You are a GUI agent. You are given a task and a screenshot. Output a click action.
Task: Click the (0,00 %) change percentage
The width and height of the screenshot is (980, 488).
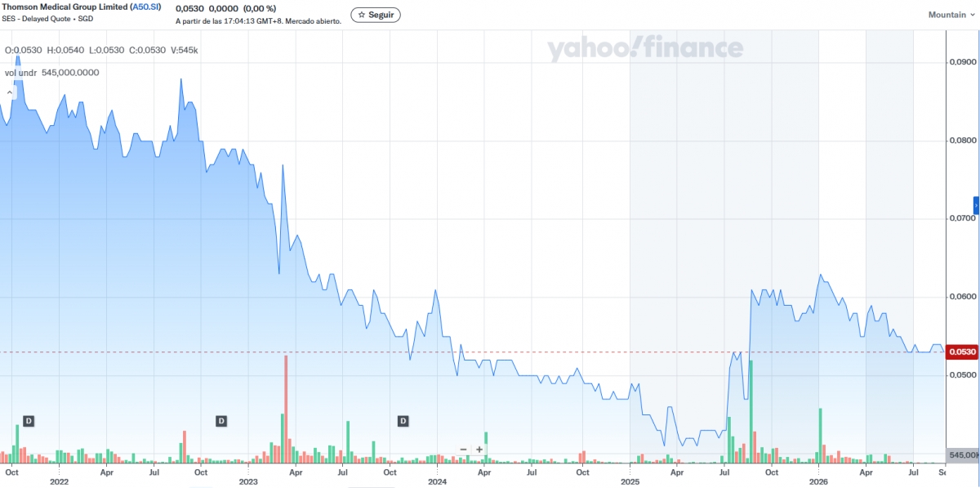(x=261, y=7)
